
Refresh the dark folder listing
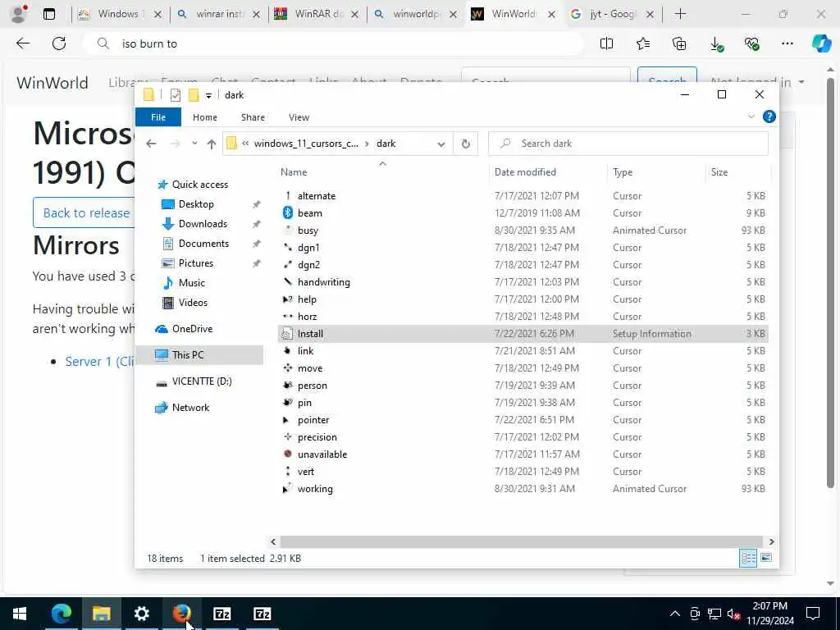[466, 144]
